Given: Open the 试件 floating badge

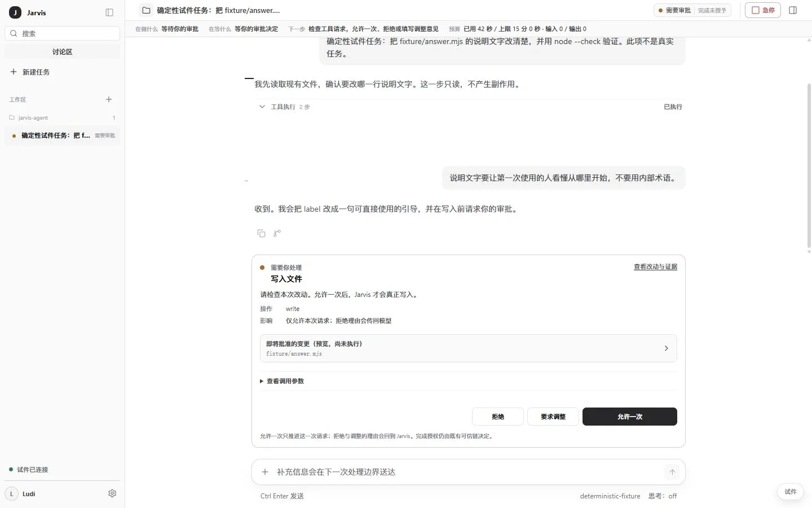Looking at the screenshot, I should click(791, 492).
